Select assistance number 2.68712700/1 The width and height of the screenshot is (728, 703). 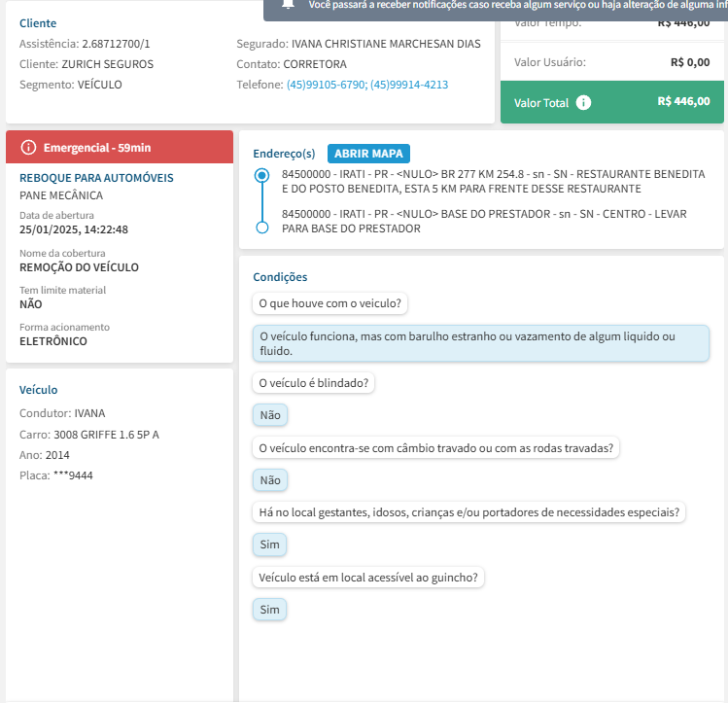116,44
